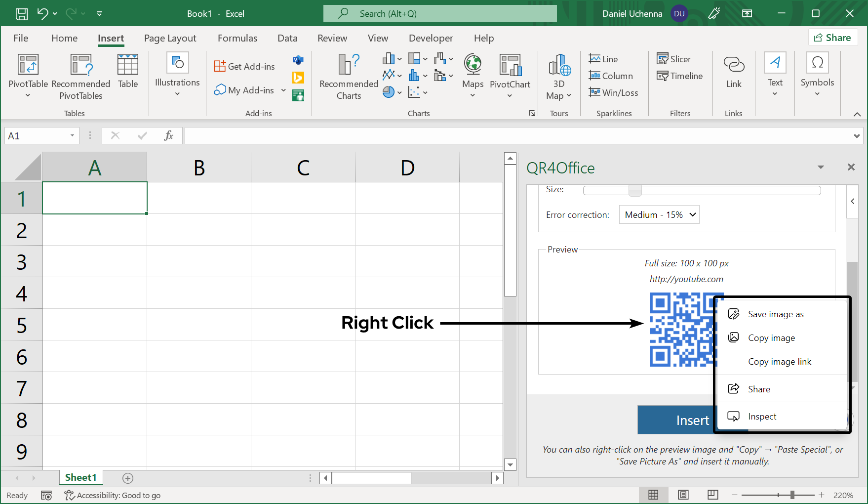Switch to Page Layout view in status bar

point(683,495)
